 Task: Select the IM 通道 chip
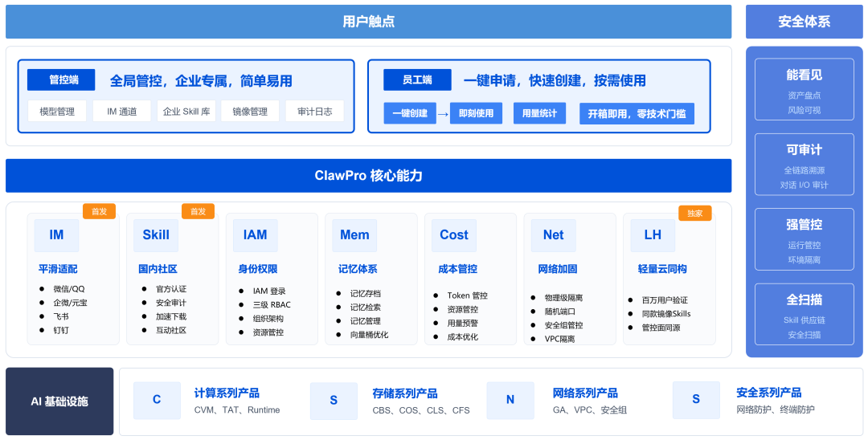click(x=122, y=111)
